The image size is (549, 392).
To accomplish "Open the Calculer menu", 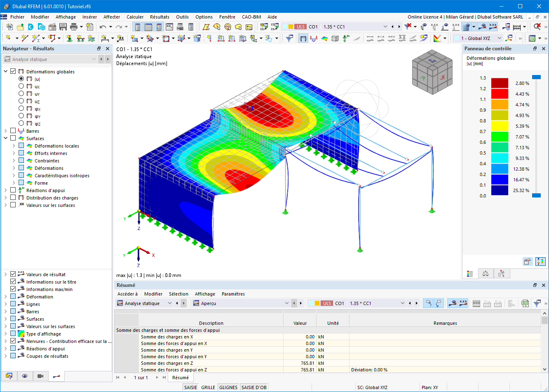I will [x=135, y=17].
